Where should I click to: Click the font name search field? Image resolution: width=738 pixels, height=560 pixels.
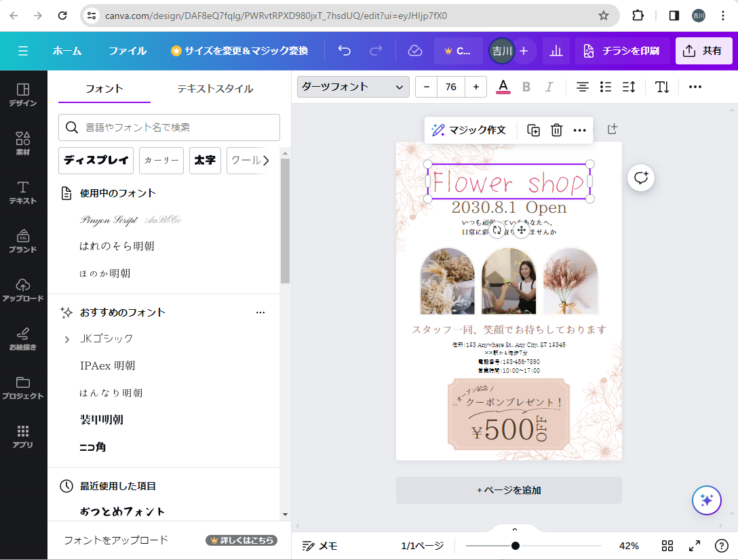(x=170, y=127)
